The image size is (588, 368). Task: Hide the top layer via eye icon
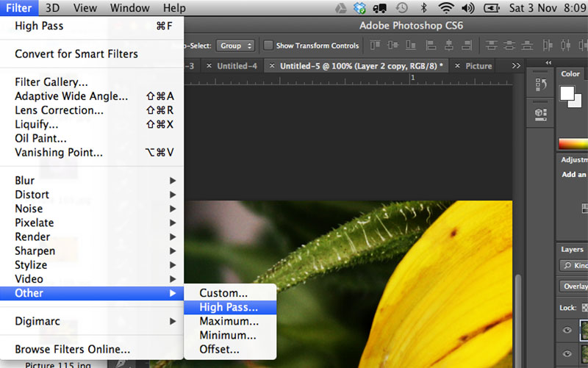pos(567,331)
